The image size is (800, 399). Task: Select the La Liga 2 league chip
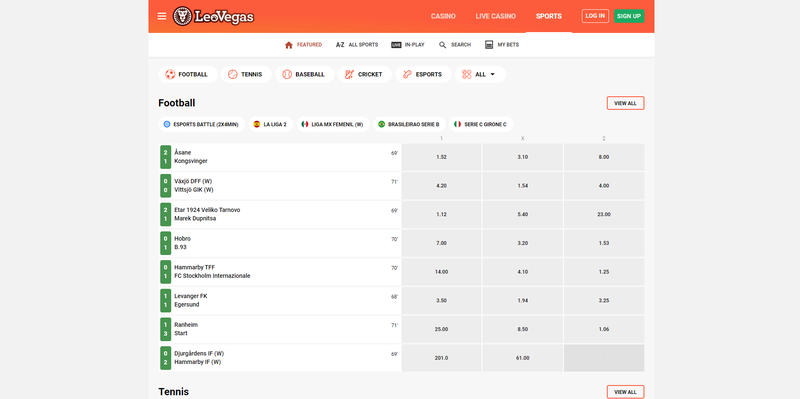(x=270, y=124)
